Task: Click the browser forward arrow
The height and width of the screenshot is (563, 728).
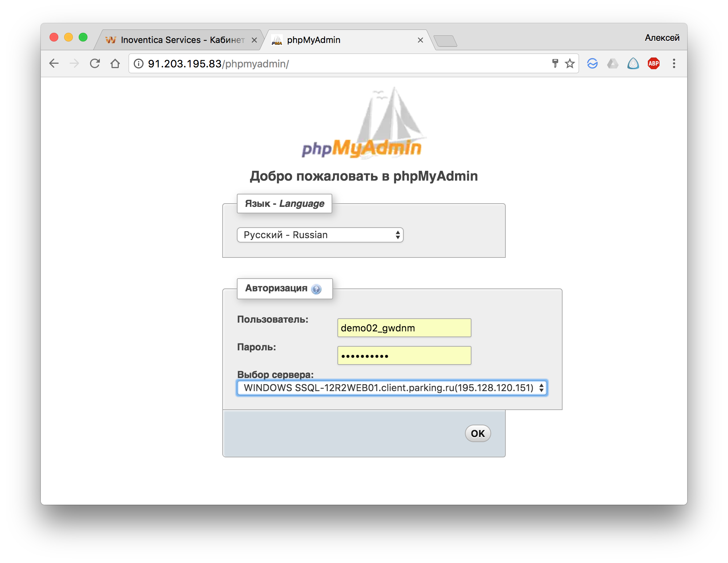Action: [74, 63]
